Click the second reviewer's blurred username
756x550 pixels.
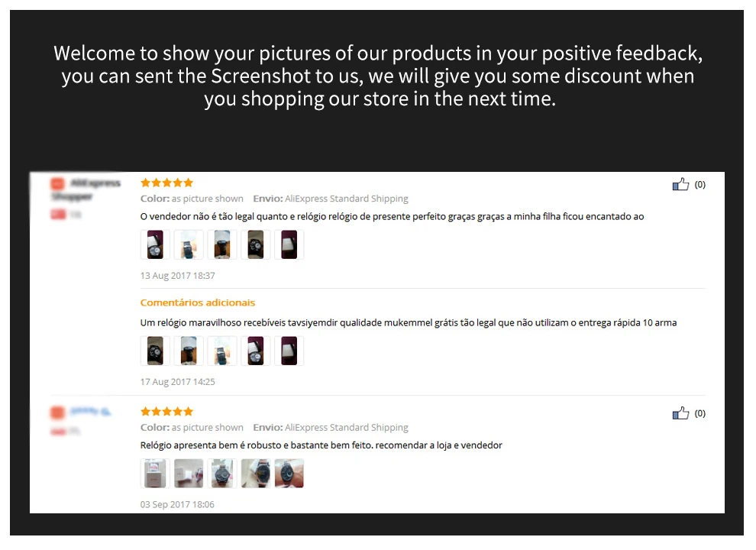tap(90, 412)
